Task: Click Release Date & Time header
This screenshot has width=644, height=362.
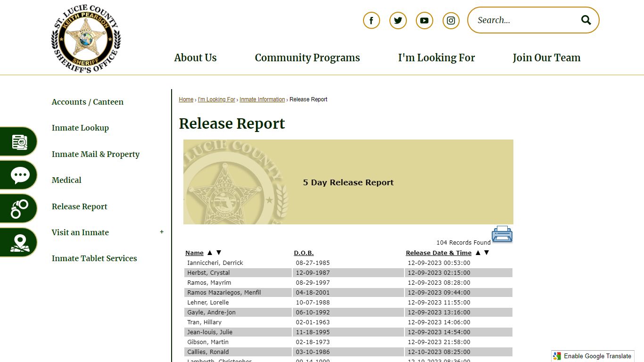Action: [x=438, y=253]
